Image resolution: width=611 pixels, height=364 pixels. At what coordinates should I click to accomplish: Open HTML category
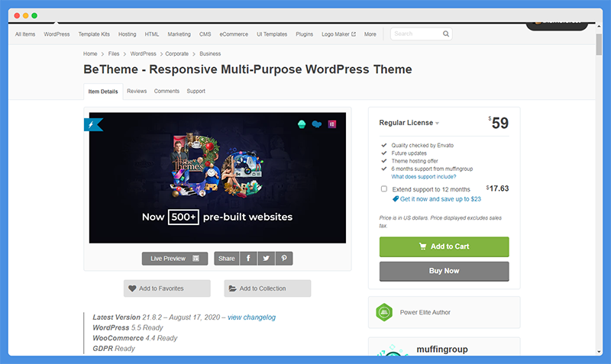(152, 34)
